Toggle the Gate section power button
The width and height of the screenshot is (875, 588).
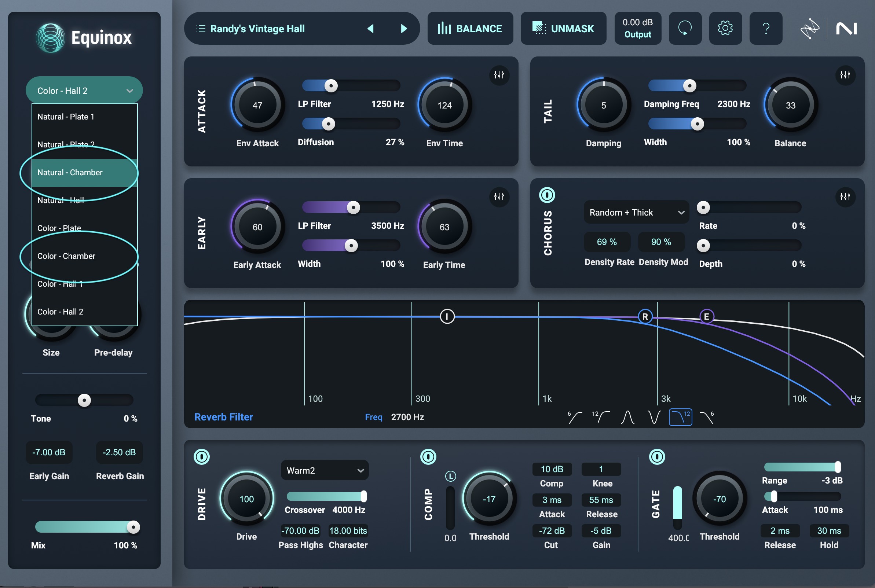[657, 457]
